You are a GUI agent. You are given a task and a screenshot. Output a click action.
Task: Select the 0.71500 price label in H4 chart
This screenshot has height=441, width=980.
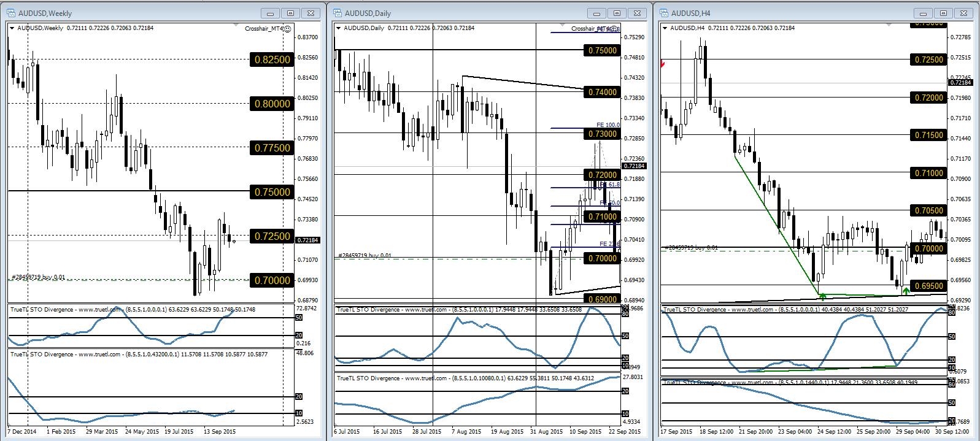(928, 135)
